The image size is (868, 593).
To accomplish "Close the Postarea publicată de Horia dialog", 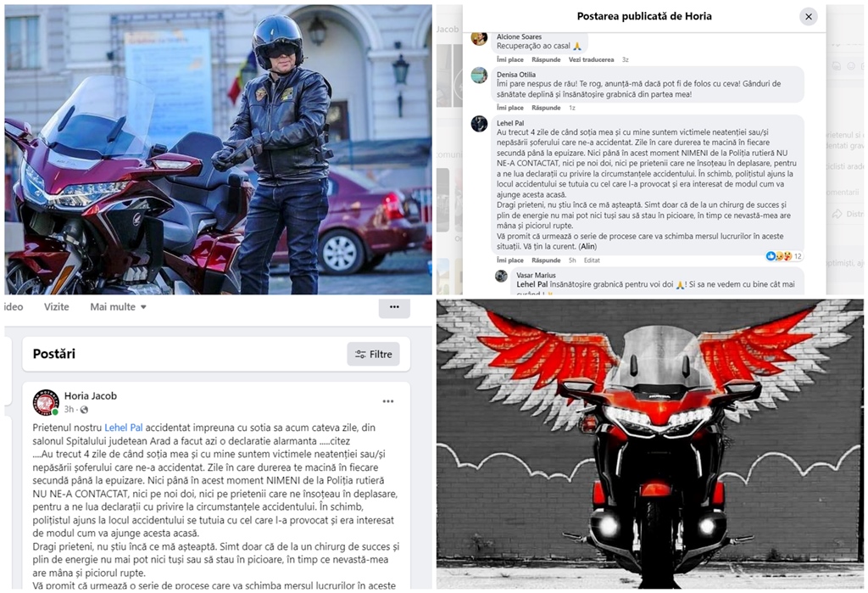I will tap(808, 17).
